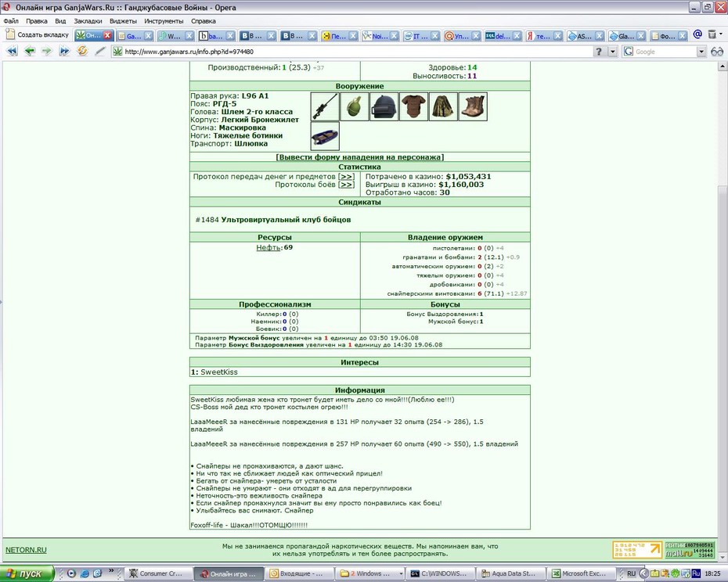Open Google search engine dropdown

(x=701, y=52)
